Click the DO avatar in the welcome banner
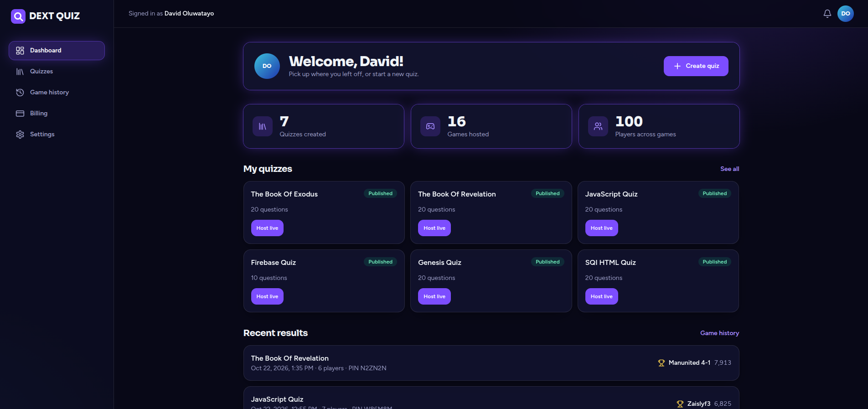 click(x=267, y=66)
